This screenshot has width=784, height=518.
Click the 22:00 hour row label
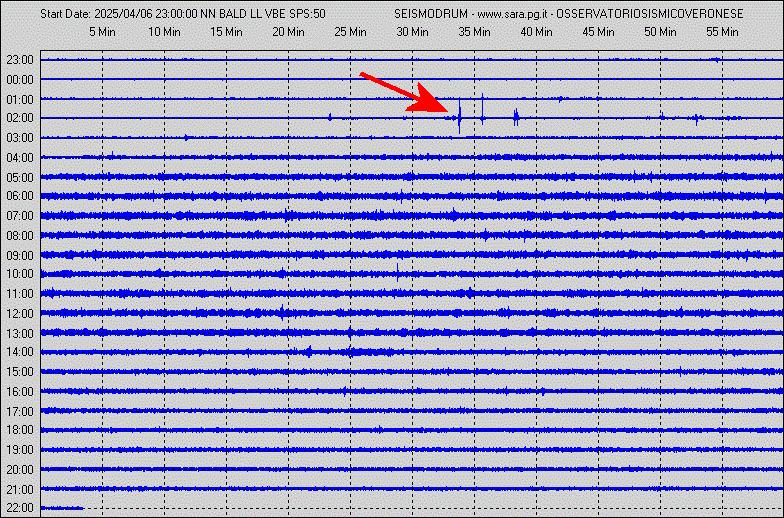point(20,508)
